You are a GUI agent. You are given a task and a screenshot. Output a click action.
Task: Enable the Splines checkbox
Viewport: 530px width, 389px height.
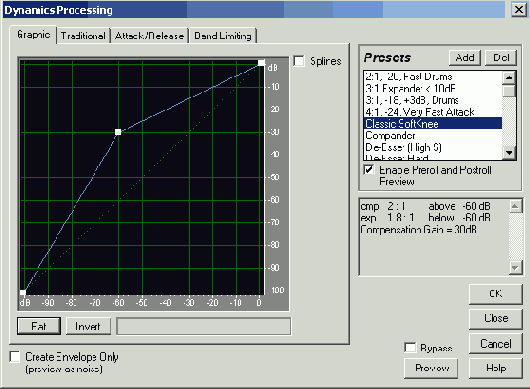[299, 61]
